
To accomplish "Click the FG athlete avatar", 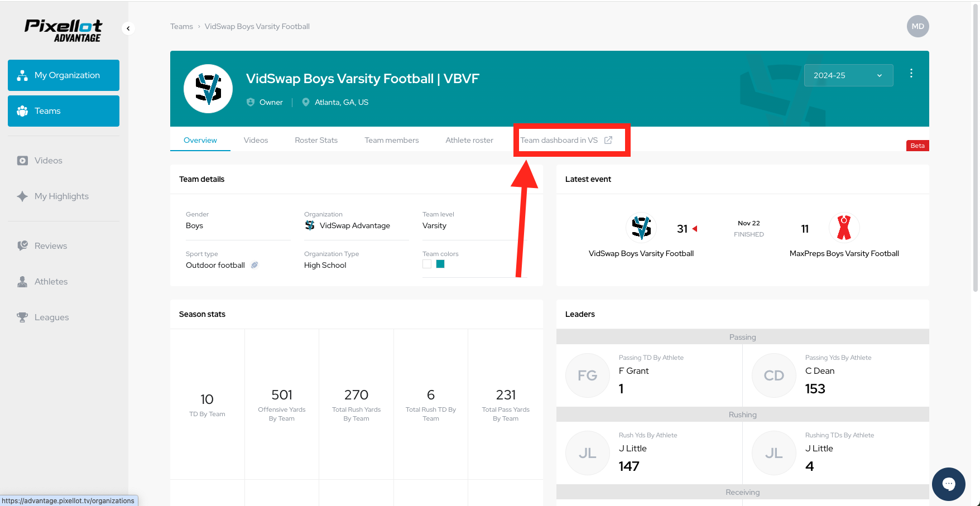I will [x=588, y=375].
